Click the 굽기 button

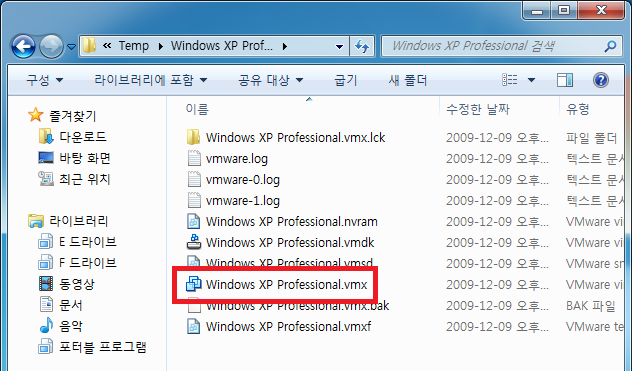point(346,80)
